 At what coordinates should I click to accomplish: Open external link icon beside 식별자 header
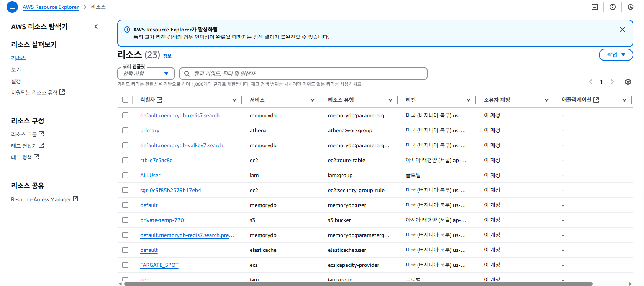click(x=159, y=100)
